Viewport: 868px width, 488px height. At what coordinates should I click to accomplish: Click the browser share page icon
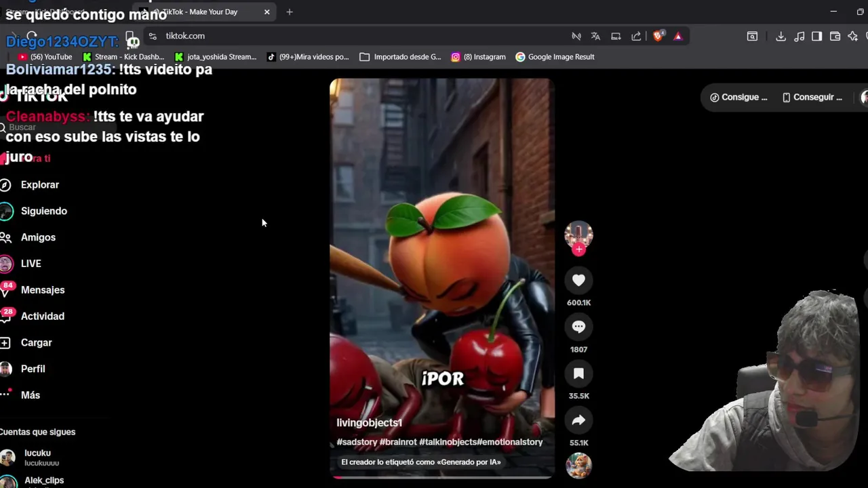pyautogui.click(x=636, y=36)
